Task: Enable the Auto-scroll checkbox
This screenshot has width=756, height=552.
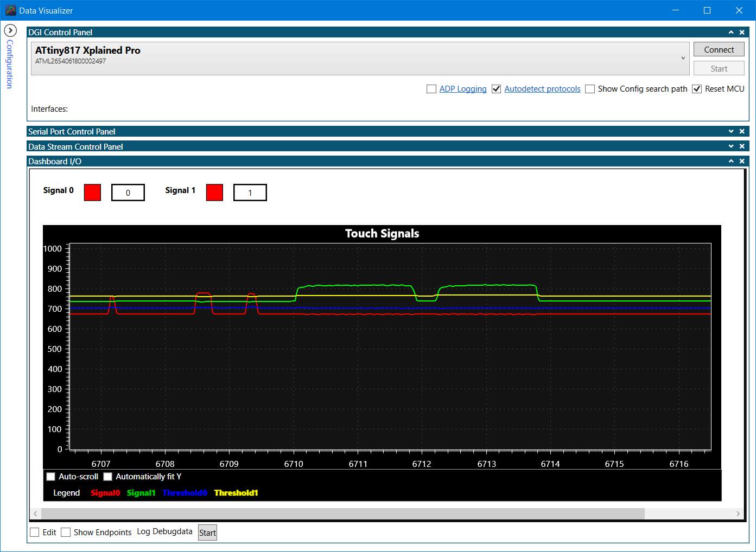Action: click(x=51, y=477)
